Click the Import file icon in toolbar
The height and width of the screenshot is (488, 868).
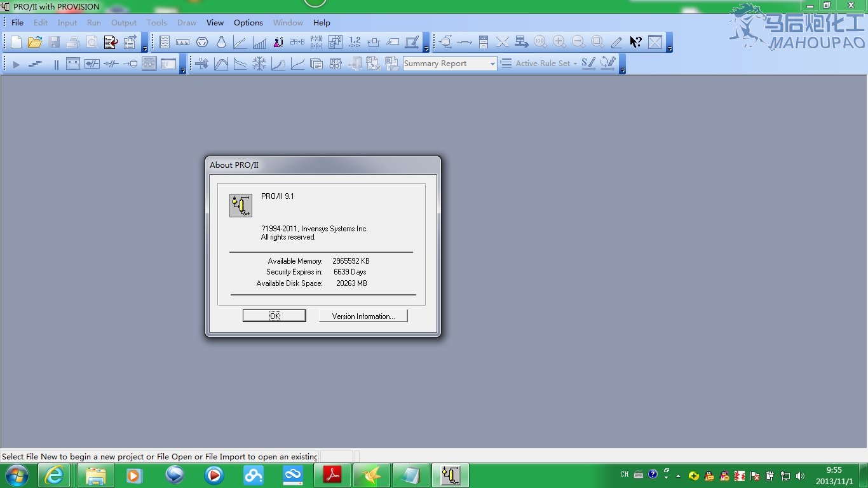111,43
